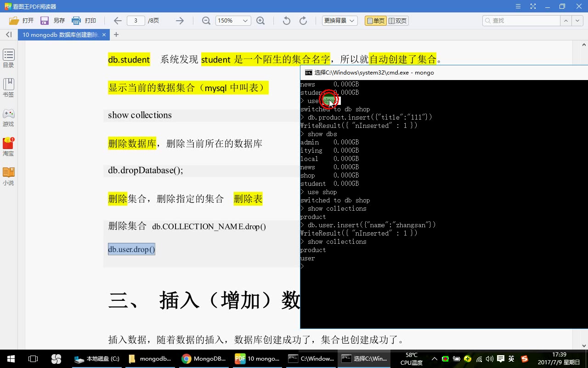Select the 10 mongodb document tab
Image resolution: width=588 pixels, height=368 pixels.
[59, 34]
